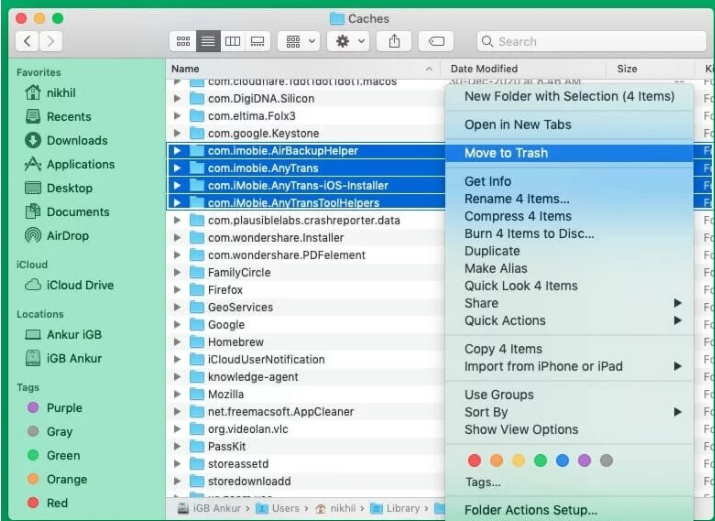Switch to gallery view
715x521 pixels.
258,41
